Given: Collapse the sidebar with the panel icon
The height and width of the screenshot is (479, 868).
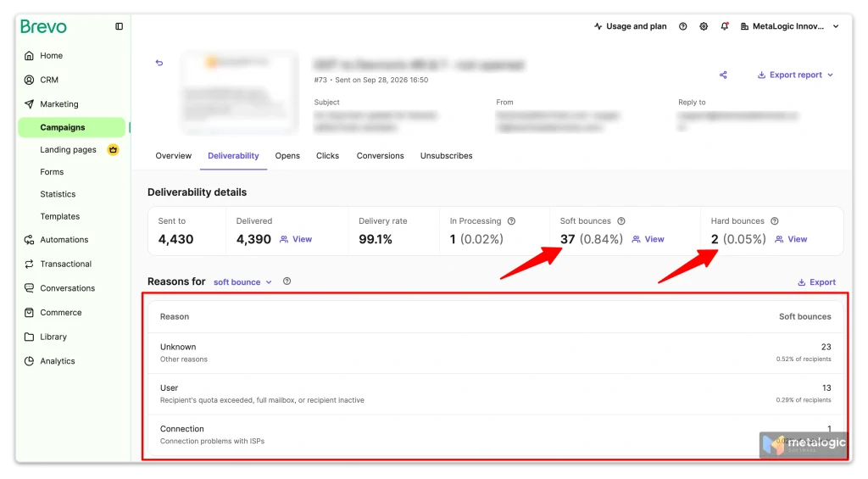Looking at the screenshot, I should tap(119, 26).
